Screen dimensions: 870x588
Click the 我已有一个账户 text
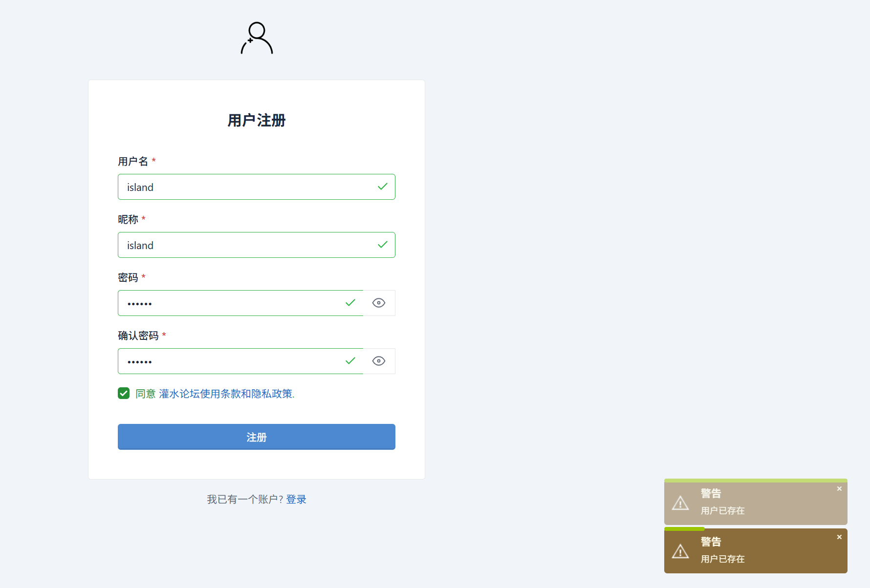pyautogui.click(x=245, y=499)
